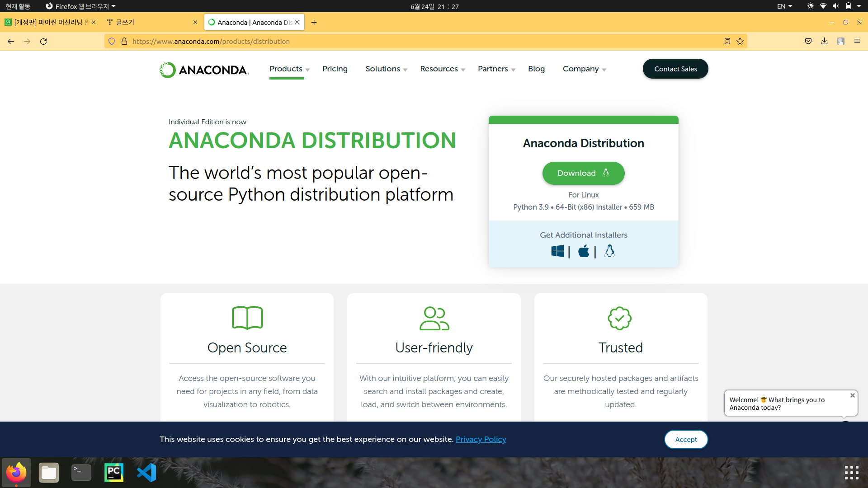Viewport: 868px width, 488px height.
Task: Click the Linux penguin installer icon
Action: [609, 251]
